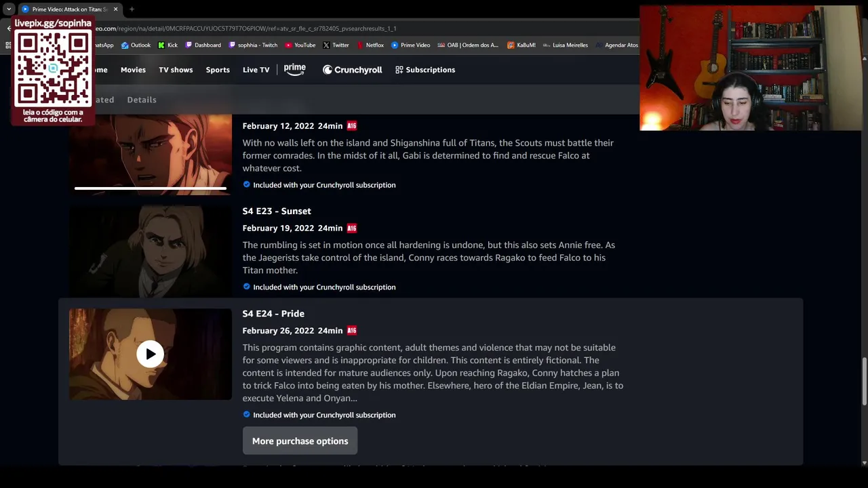Open the Dashboard bookmark
868x488 pixels.
[203, 45]
